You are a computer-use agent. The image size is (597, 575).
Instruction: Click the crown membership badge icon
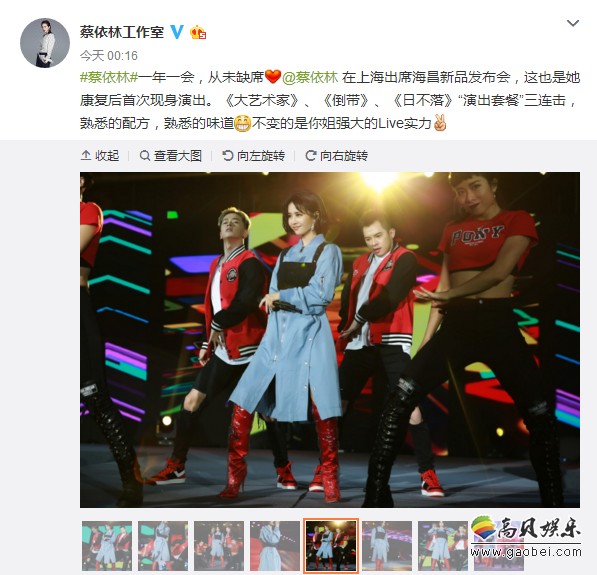[x=198, y=33]
